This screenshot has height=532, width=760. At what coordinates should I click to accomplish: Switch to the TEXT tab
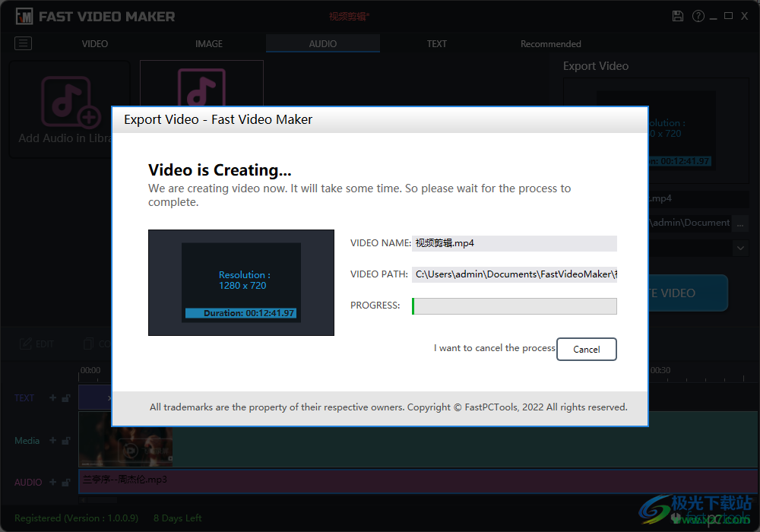pos(437,43)
